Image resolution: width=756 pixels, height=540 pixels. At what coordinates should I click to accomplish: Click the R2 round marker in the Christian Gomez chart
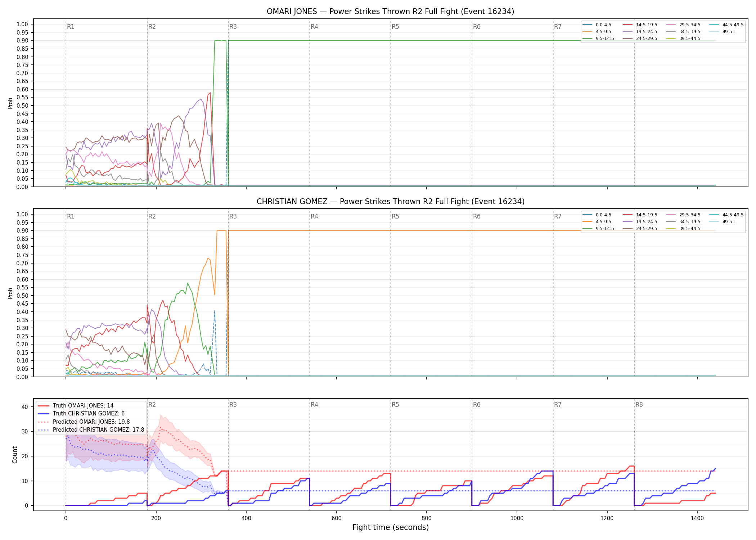pyautogui.click(x=152, y=216)
